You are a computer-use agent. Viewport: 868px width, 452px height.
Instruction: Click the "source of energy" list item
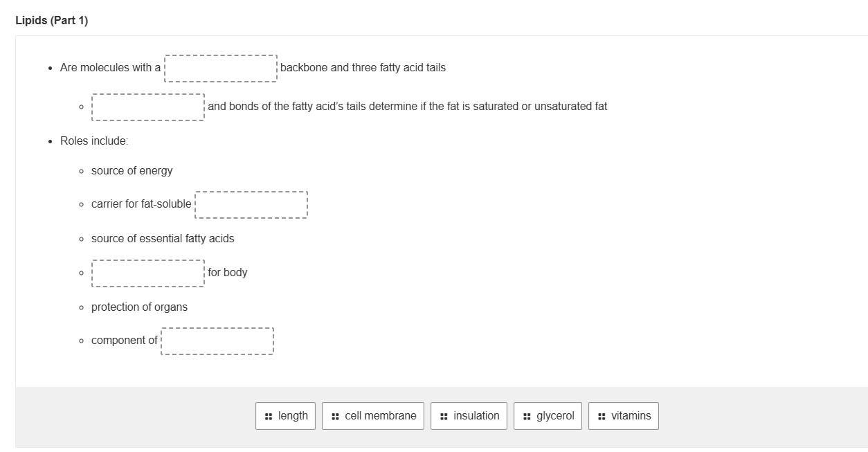coord(132,171)
